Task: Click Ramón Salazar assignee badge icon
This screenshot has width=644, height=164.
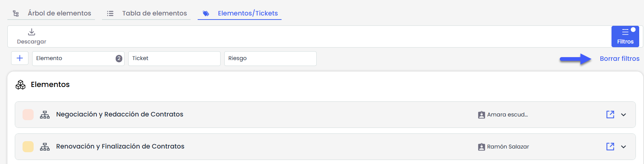Action: click(x=481, y=147)
